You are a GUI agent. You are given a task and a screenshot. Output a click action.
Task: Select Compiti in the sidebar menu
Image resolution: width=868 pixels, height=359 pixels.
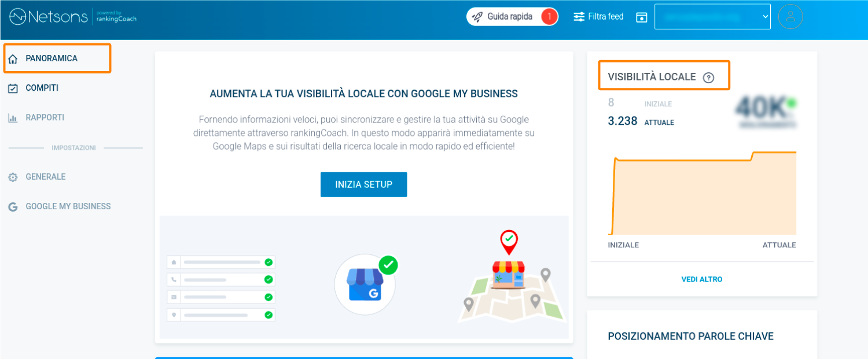click(42, 88)
